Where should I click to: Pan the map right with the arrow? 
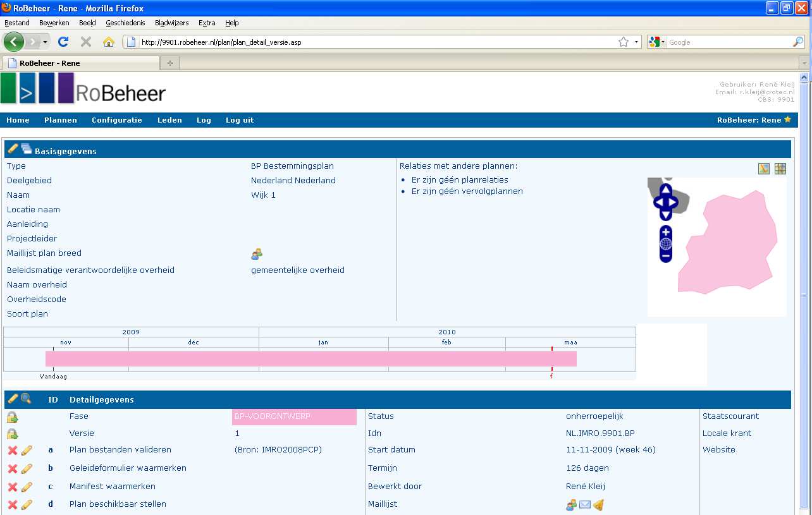(x=673, y=203)
